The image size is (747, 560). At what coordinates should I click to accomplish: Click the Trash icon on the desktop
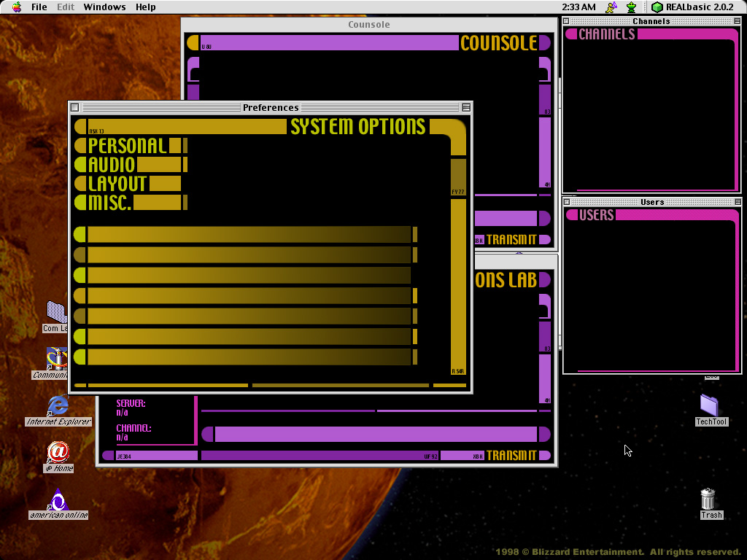tap(708, 499)
